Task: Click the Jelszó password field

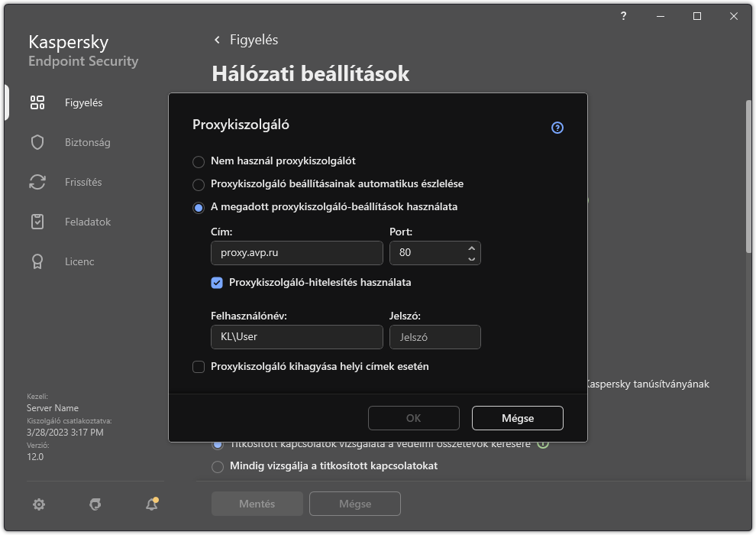Action: (x=435, y=337)
